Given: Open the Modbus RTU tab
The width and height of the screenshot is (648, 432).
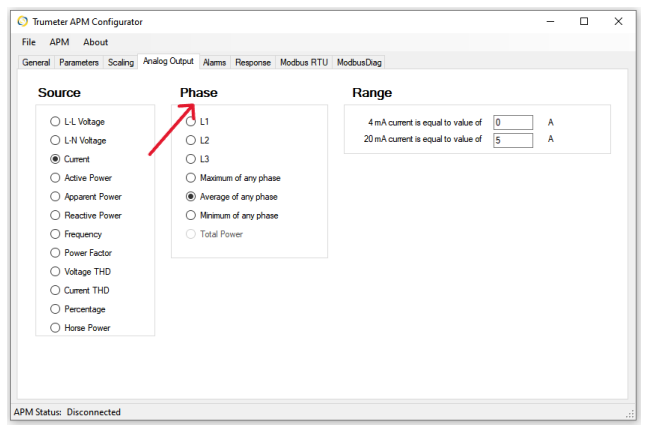Looking at the screenshot, I should 304,62.
